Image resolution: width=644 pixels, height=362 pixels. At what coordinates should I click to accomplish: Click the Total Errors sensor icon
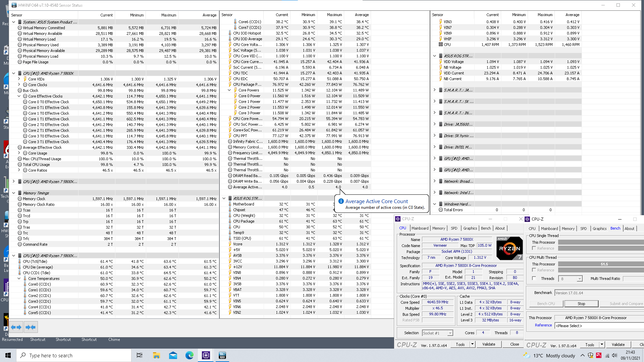click(441, 210)
